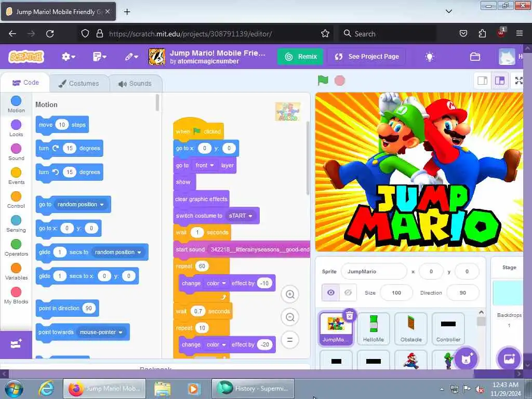Select the Sound block category

point(16,152)
